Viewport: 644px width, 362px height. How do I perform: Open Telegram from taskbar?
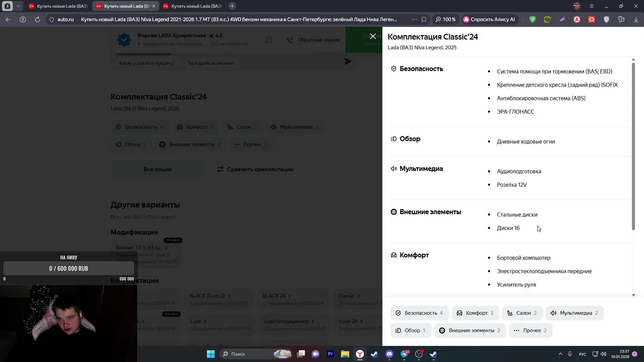pyautogui.click(x=404, y=354)
